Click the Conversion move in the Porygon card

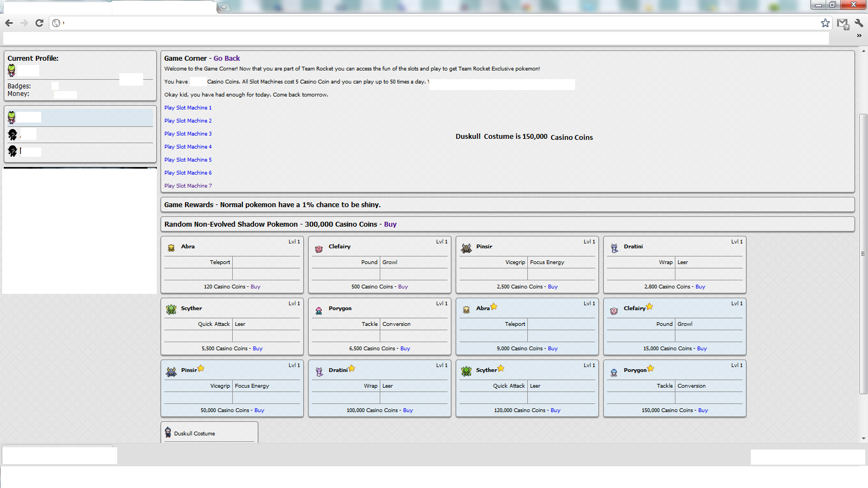397,324
